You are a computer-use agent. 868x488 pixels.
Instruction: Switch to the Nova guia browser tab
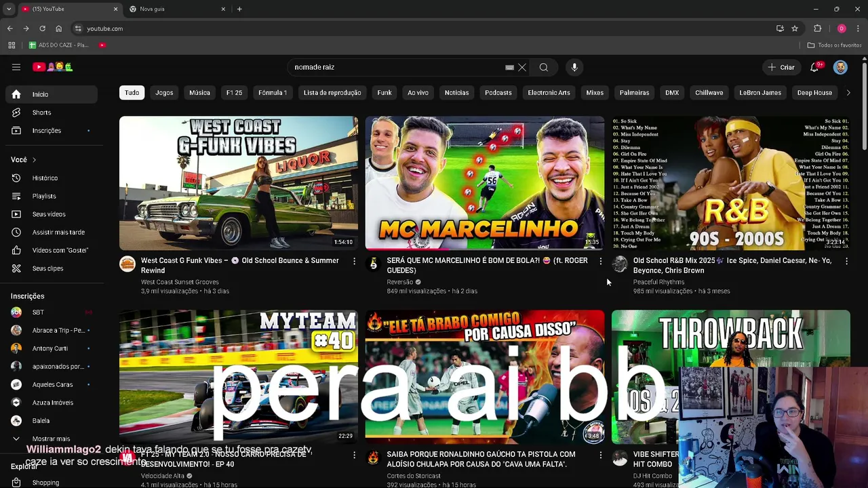[176, 9]
